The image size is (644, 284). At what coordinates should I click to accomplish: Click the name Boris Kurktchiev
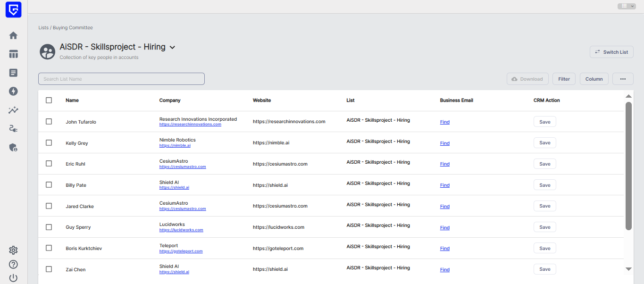(84, 249)
